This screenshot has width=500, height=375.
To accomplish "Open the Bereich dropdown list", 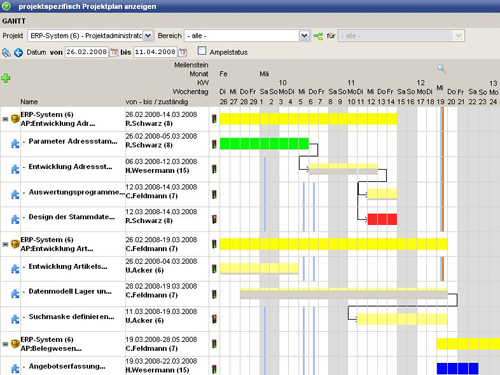I will [x=304, y=36].
